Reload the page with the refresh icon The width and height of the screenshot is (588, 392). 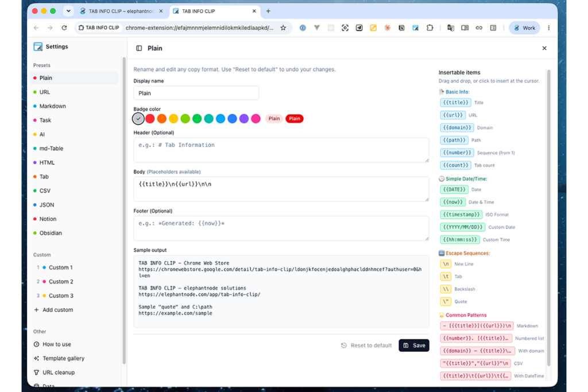(x=64, y=28)
